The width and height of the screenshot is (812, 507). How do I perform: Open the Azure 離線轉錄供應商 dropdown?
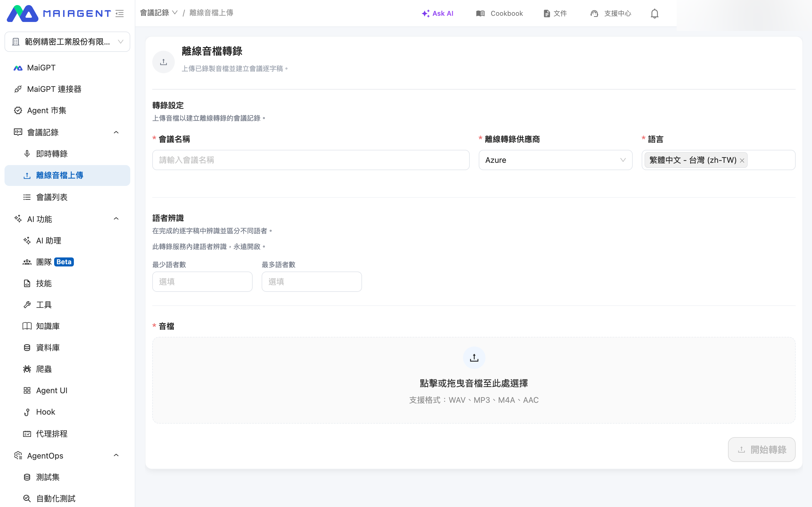[x=555, y=160]
